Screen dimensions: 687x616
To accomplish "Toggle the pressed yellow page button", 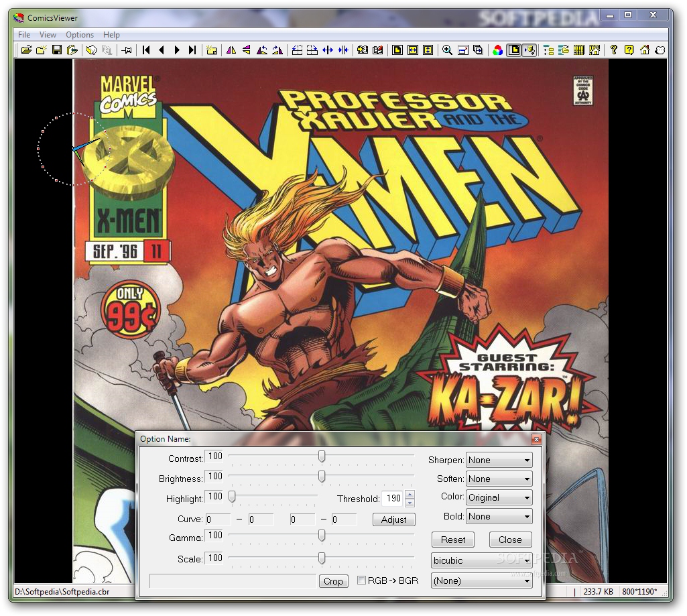I will coord(514,50).
